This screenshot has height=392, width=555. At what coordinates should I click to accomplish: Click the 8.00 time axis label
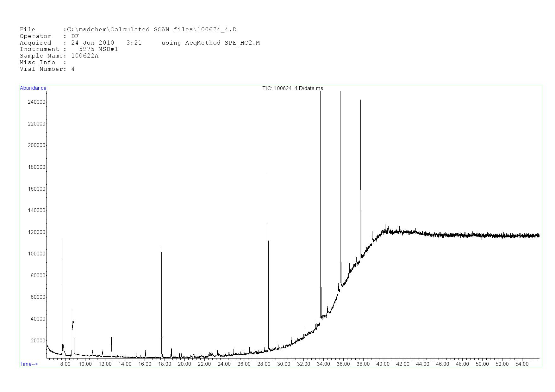tap(65, 364)
